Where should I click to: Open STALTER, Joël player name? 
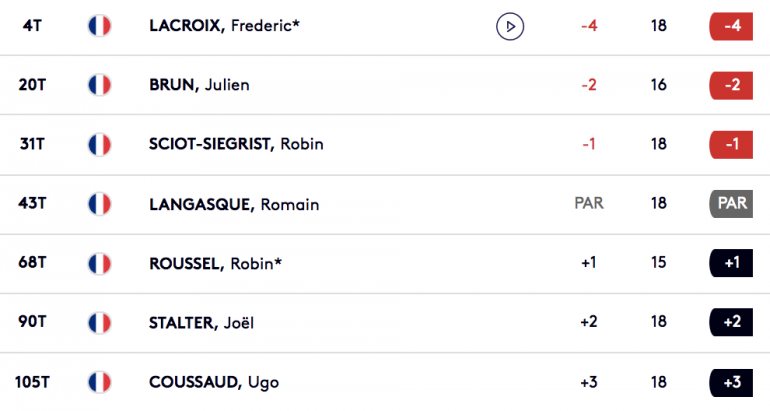[201, 323]
